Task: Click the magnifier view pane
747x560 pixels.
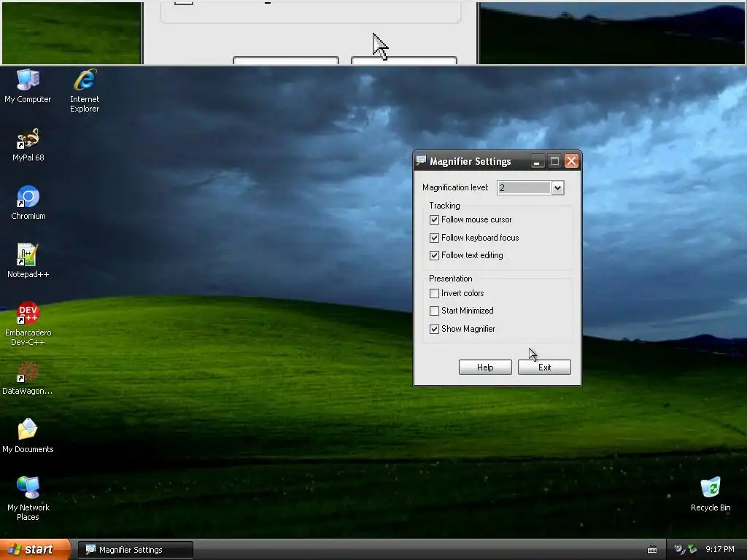Action: (373, 32)
